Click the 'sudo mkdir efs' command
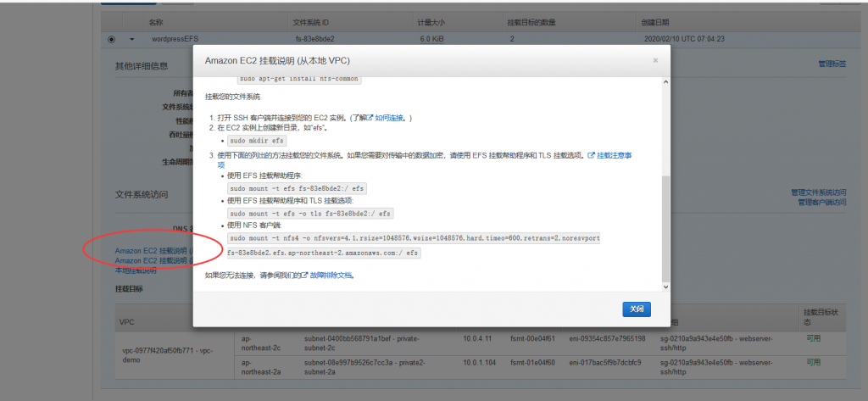This screenshot has height=401, width=868. pyautogui.click(x=257, y=141)
